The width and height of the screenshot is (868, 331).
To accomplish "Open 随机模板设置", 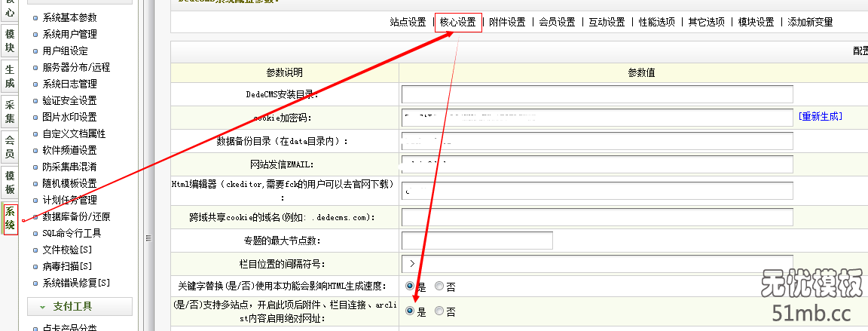I will (69, 184).
